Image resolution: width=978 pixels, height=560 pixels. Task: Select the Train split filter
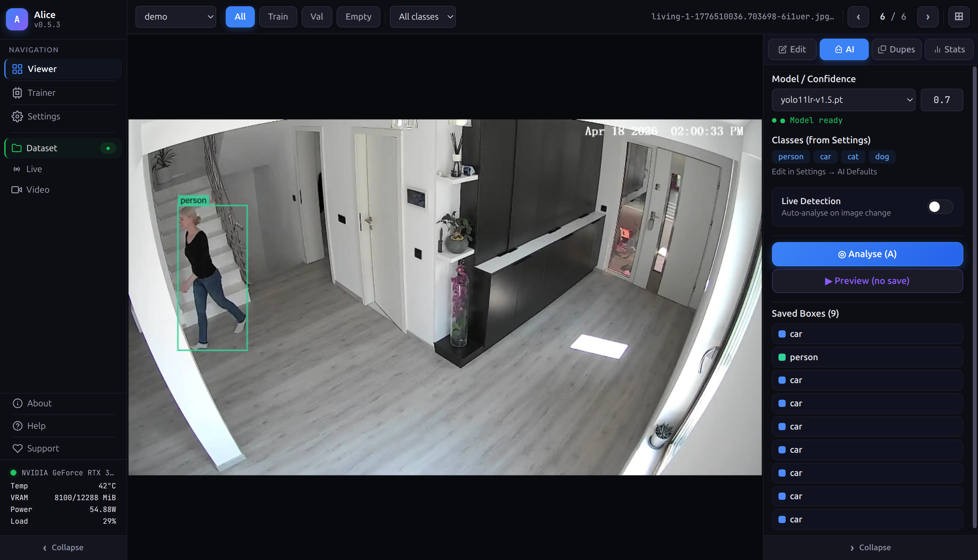click(278, 17)
